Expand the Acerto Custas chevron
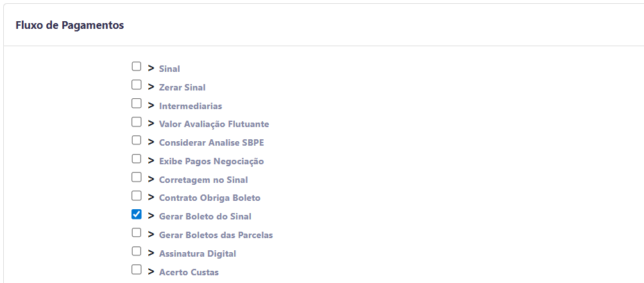Image resolution: width=644 pixels, height=283 pixels. tap(151, 271)
